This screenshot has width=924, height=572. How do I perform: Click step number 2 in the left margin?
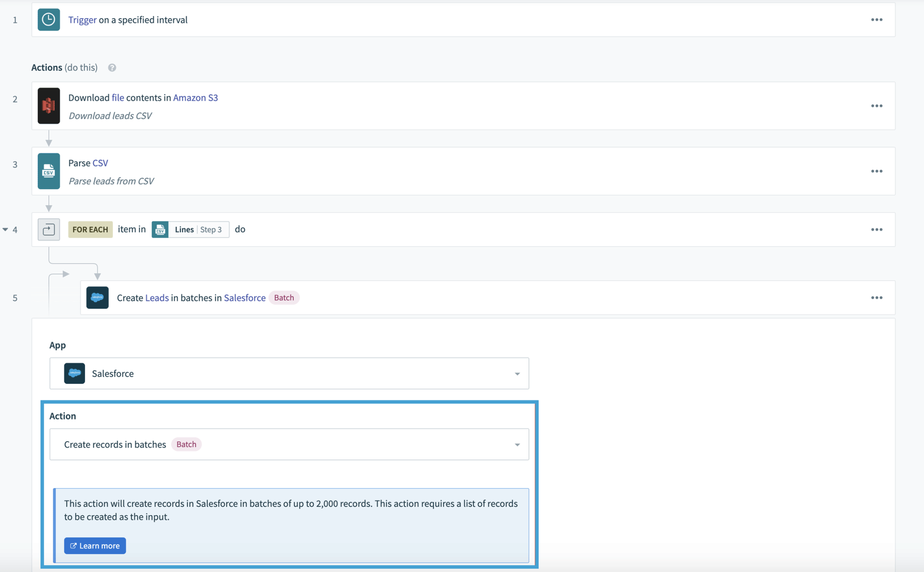15,99
